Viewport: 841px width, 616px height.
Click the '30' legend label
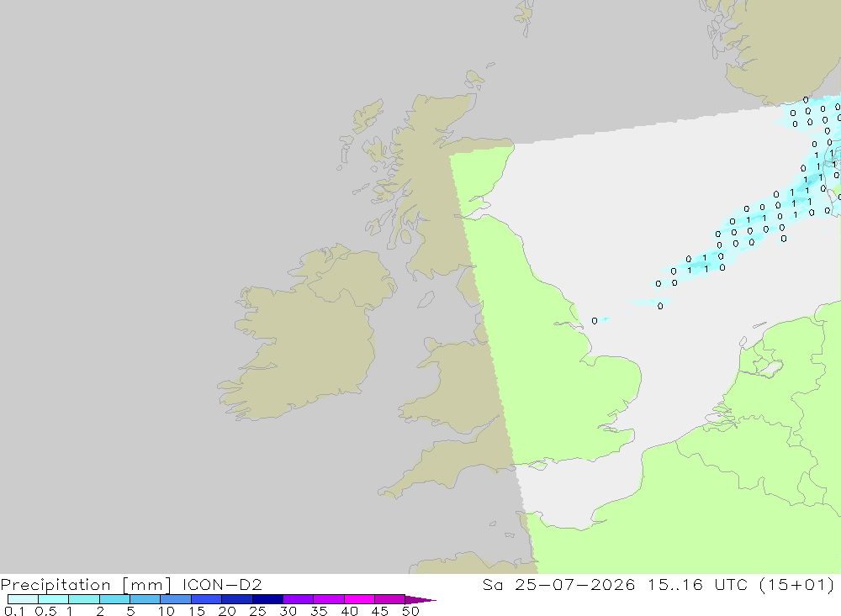(x=288, y=611)
